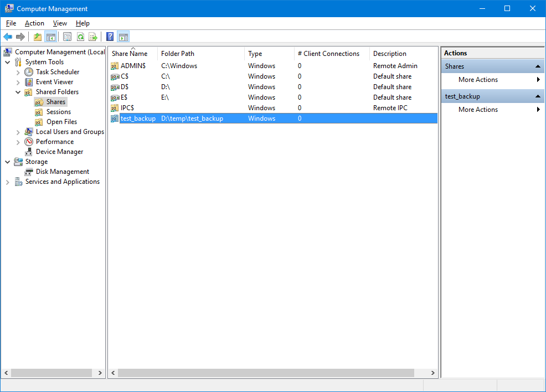The height and width of the screenshot is (392, 546).
Task: Collapse the Shared Folders node
Action: point(18,92)
